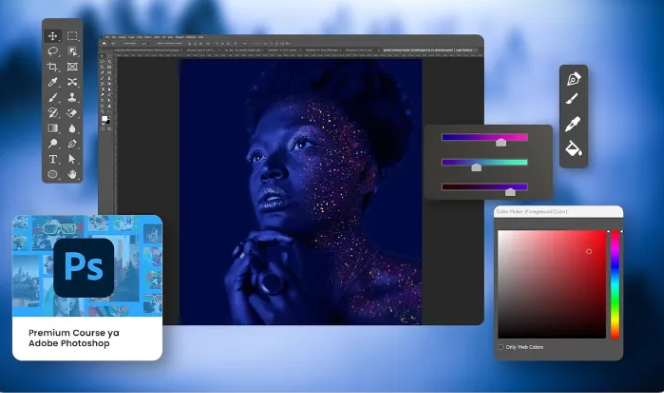This screenshot has height=393, width=664.
Task: Select the Crop tool
Action: click(53, 66)
